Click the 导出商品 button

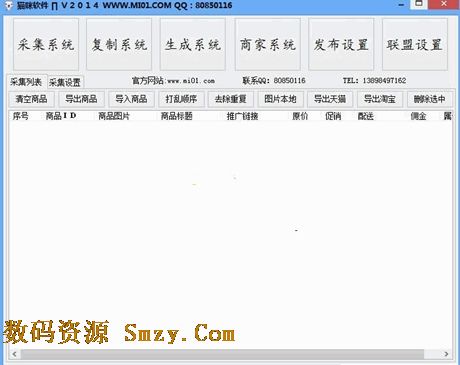tap(81, 99)
